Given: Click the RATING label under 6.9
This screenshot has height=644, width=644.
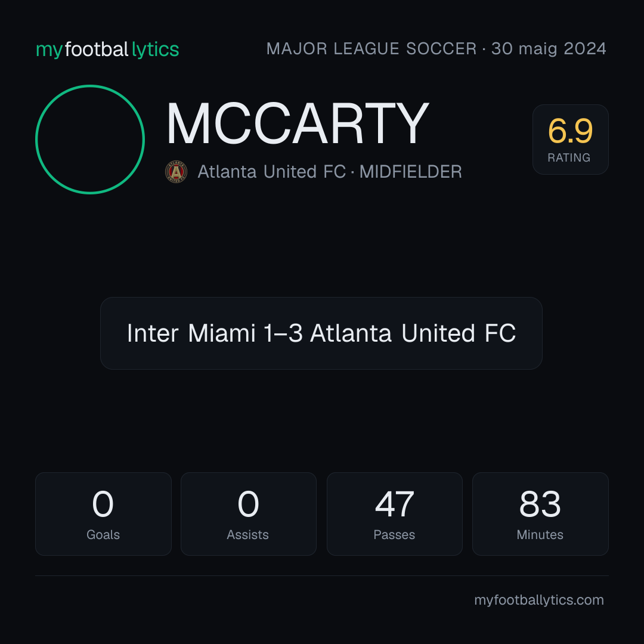Looking at the screenshot, I should click(569, 157).
